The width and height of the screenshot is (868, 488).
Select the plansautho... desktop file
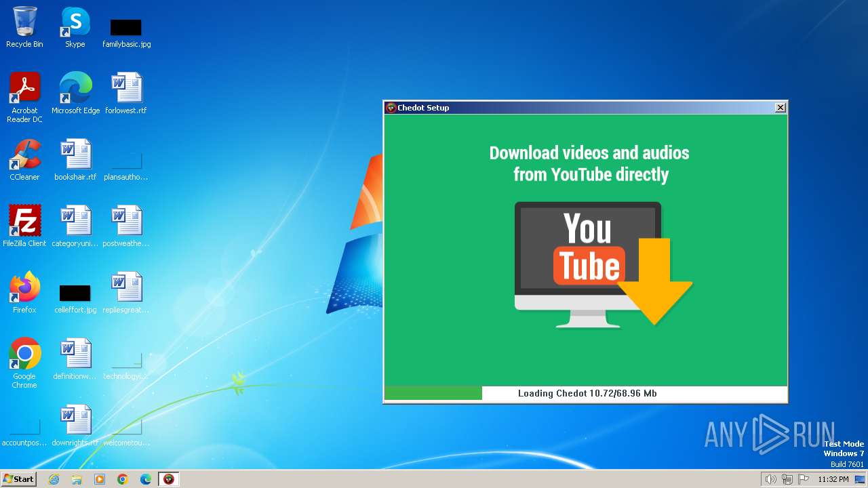[x=126, y=167]
